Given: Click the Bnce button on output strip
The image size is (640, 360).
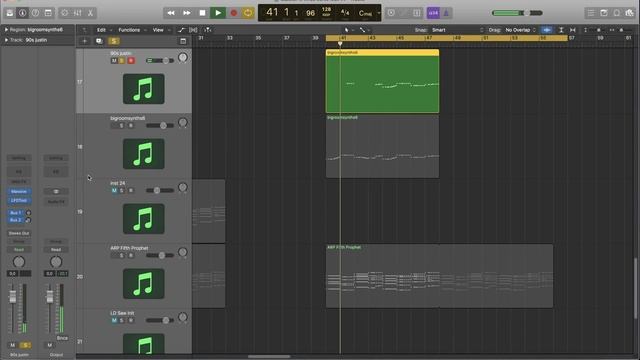Looking at the screenshot, I should [x=62, y=338].
